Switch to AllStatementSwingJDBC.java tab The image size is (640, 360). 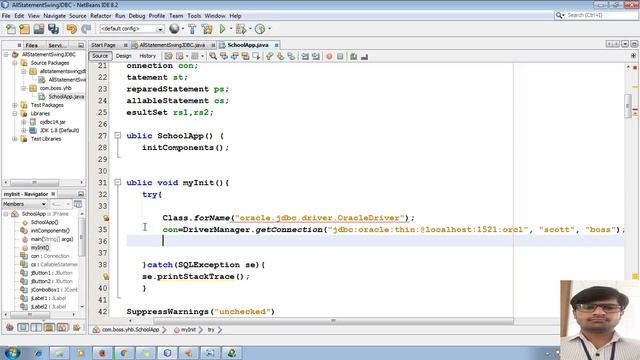tap(172, 45)
